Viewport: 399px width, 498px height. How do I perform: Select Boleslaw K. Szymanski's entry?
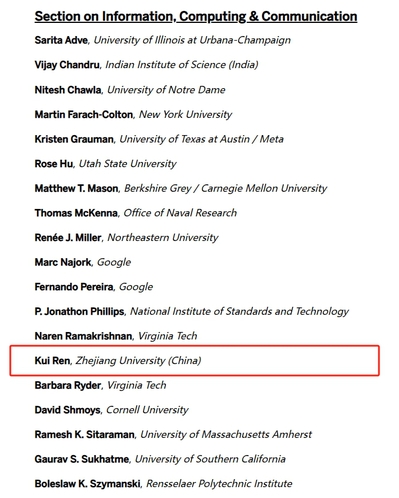pos(163,484)
